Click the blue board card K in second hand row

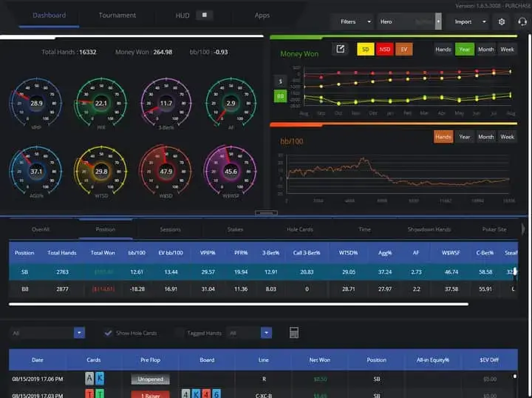pos(196,394)
